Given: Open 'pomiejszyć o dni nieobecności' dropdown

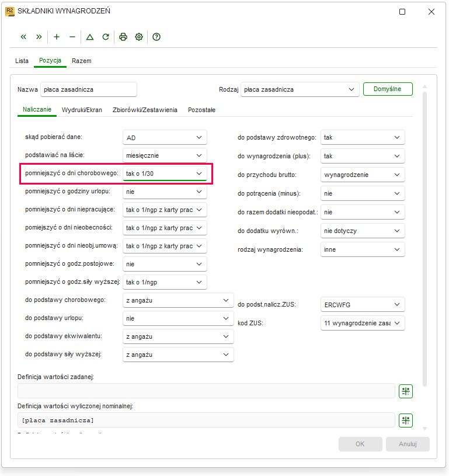Looking at the screenshot, I should point(165,228).
